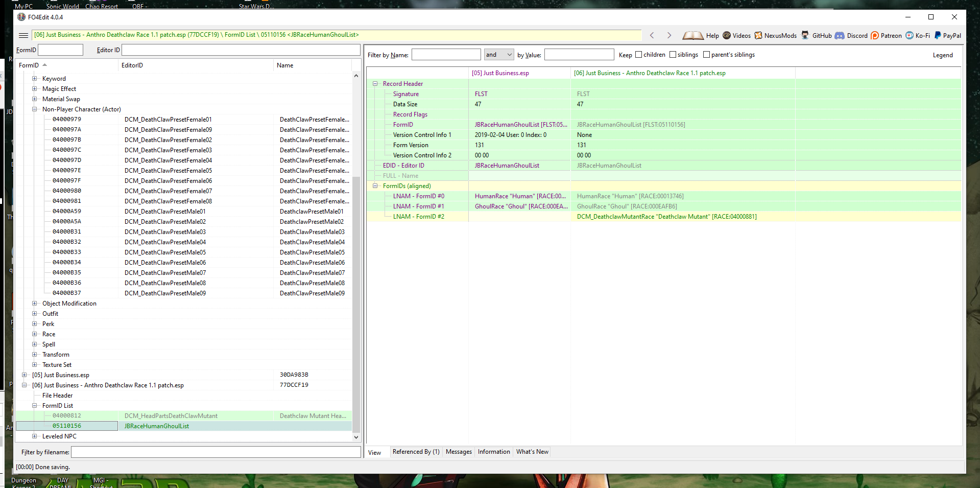Open the hamburger menu icon
This screenshot has height=488, width=980.
tap(23, 35)
